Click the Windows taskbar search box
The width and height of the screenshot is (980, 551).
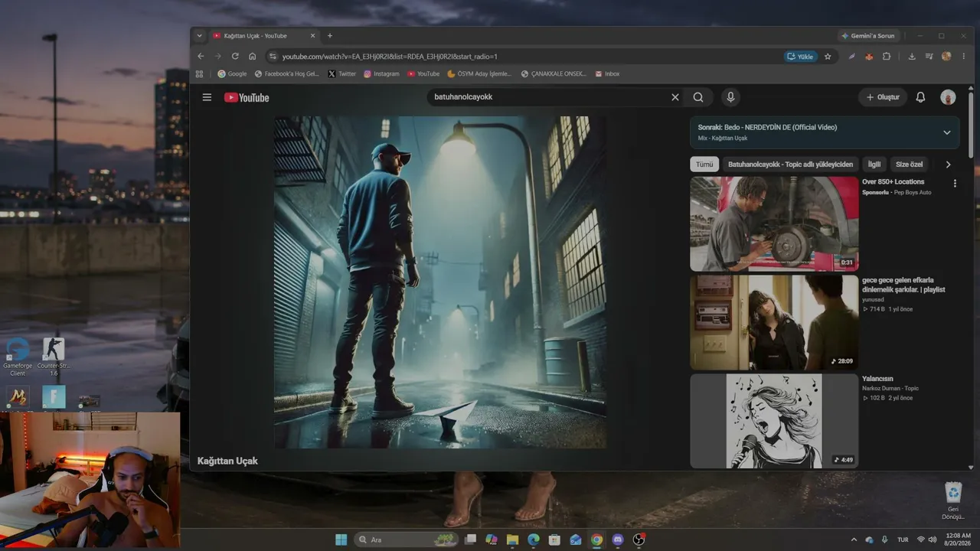coord(406,540)
